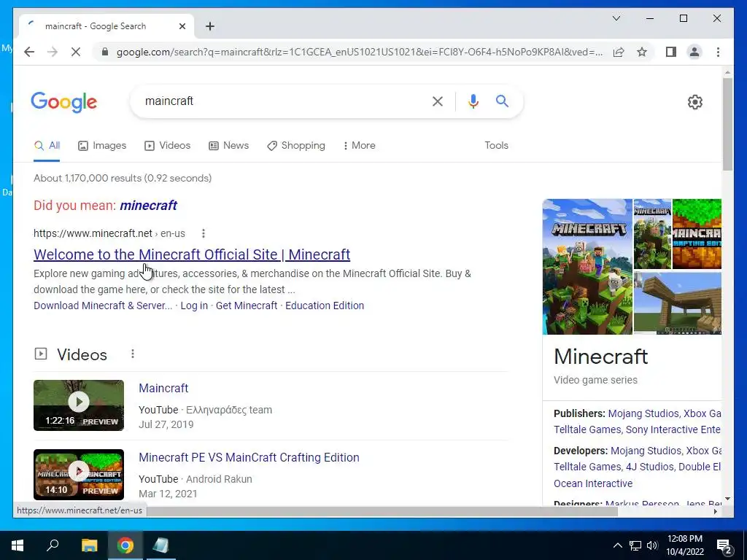Open the wooden house Minecraft image
The image size is (747, 560).
pyautogui.click(x=678, y=303)
